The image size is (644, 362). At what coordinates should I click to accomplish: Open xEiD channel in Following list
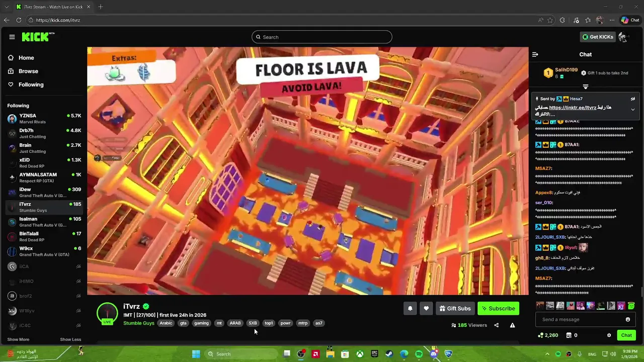[44, 163]
